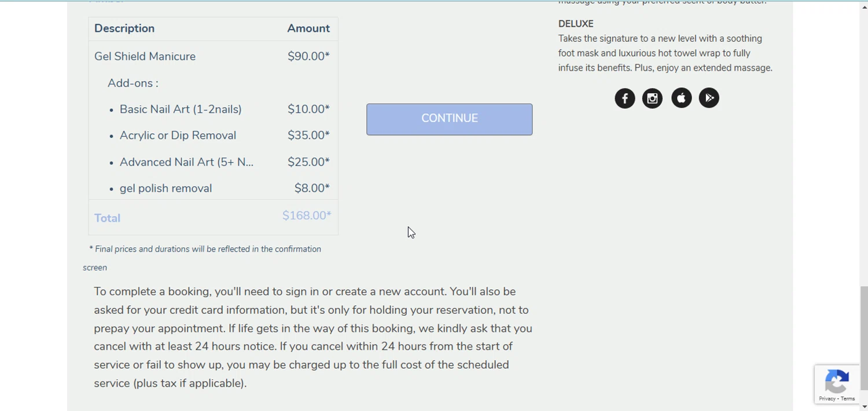Open the reCAPTCHA Privacy link
The width and height of the screenshot is (868, 411).
click(x=827, y=399)
